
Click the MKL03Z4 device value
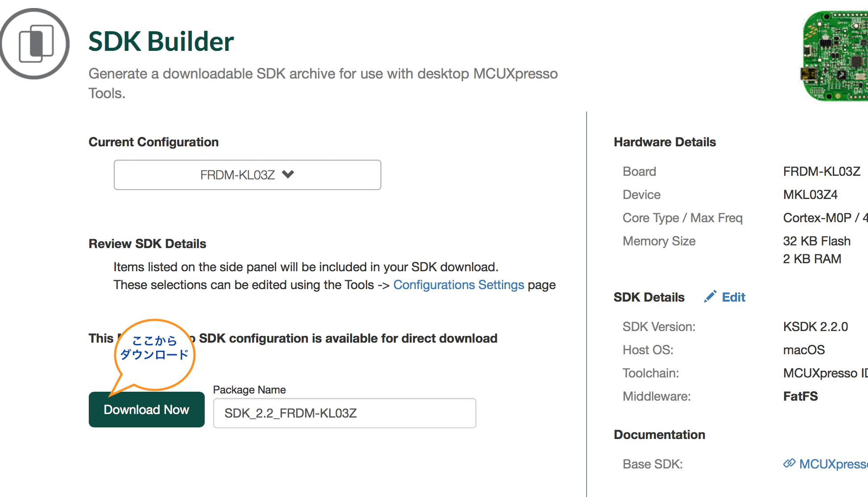(810, 195)
